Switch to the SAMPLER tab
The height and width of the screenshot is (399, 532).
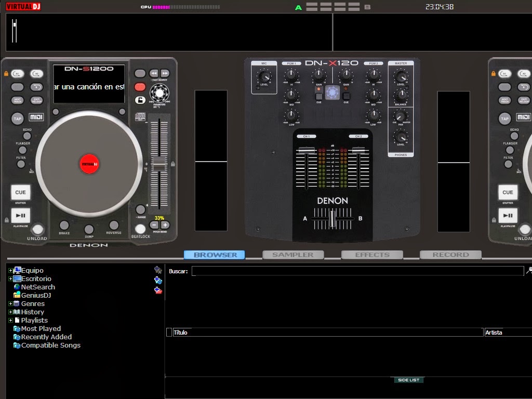coord(292,255)
